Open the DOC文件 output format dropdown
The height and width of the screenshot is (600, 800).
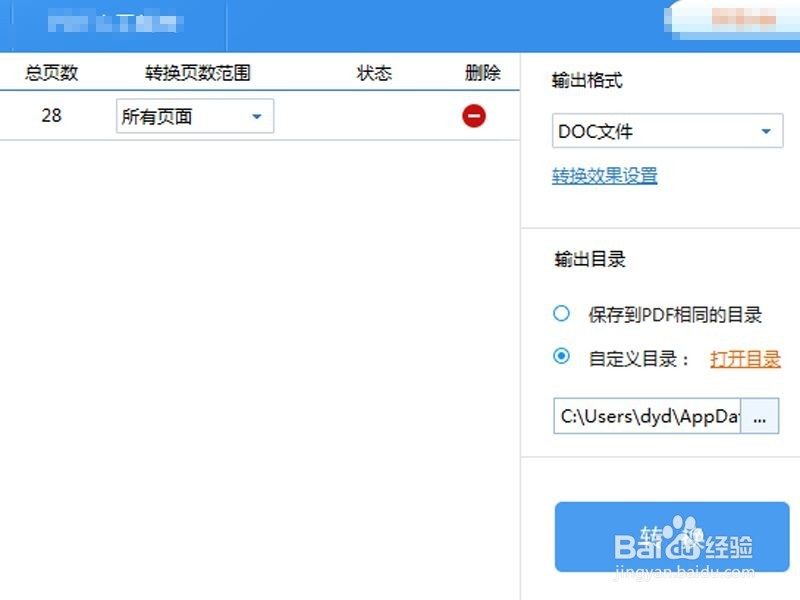coord(667,130)
